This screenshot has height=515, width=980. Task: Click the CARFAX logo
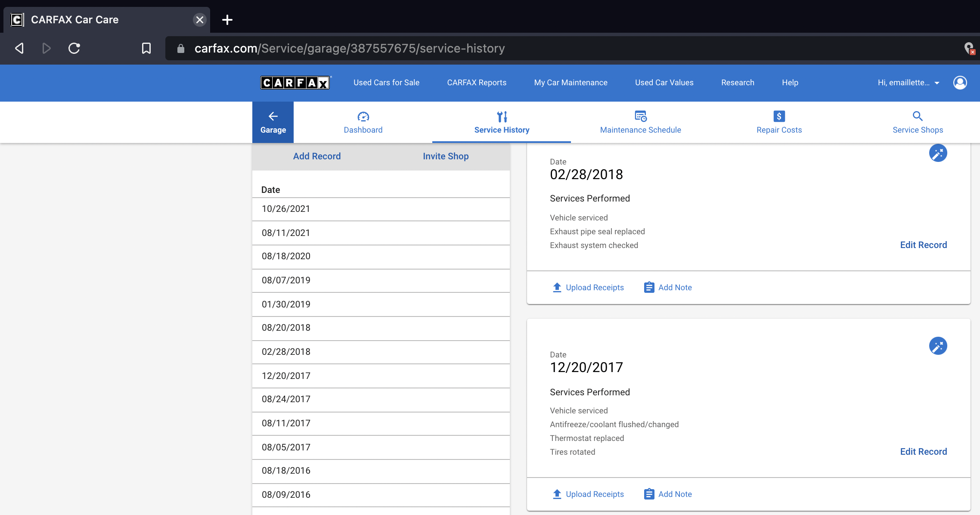tap(295, 83)
